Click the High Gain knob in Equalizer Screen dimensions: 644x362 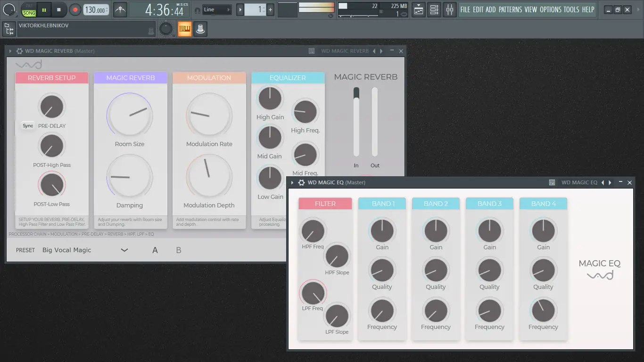click(x=270, y=99)
